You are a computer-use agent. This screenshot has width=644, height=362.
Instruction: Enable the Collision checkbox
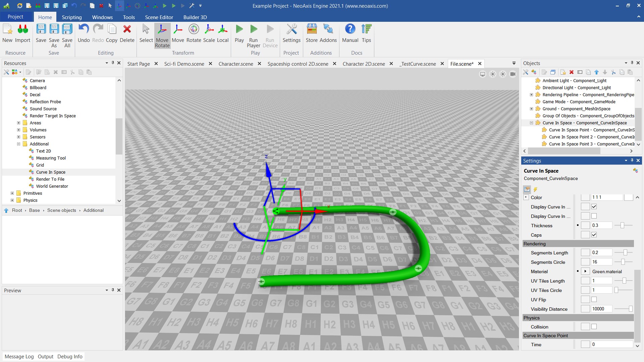click(x=594, y=327)
